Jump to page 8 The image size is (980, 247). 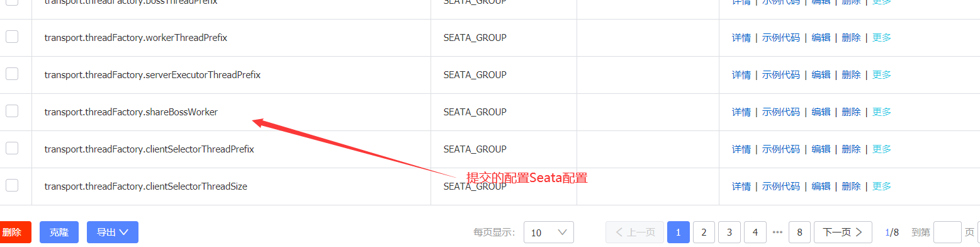[x=799, y=233]
